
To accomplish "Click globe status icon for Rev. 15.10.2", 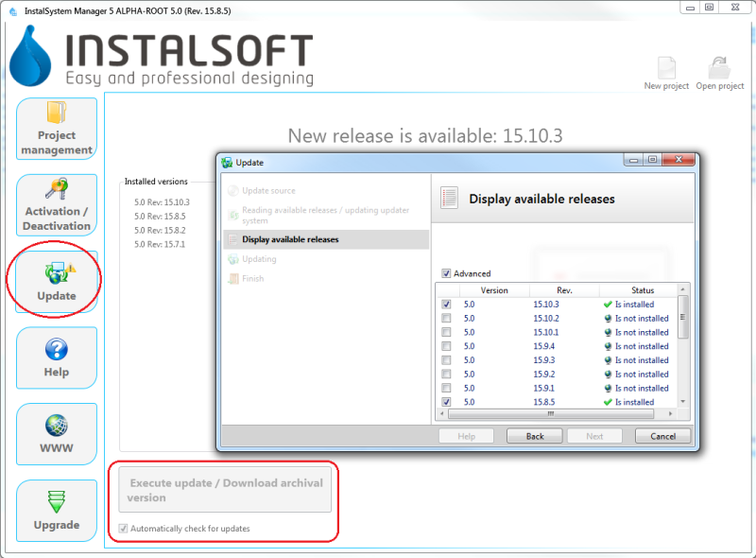I will click(608, 319).
